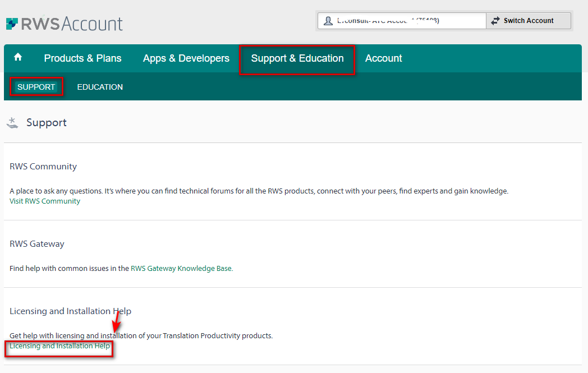
Task: Switch to the EDUCATION tab
Action: [x=100, y=87]
